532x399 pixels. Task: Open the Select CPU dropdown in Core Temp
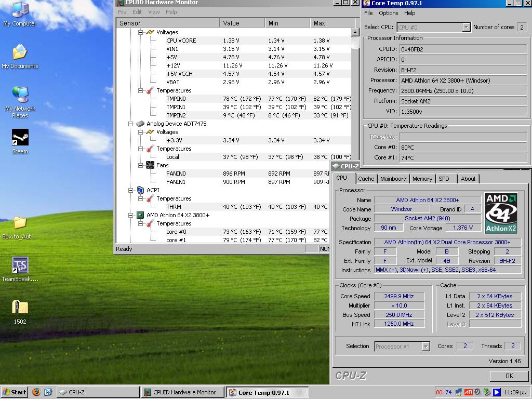(x=467, y=27)
